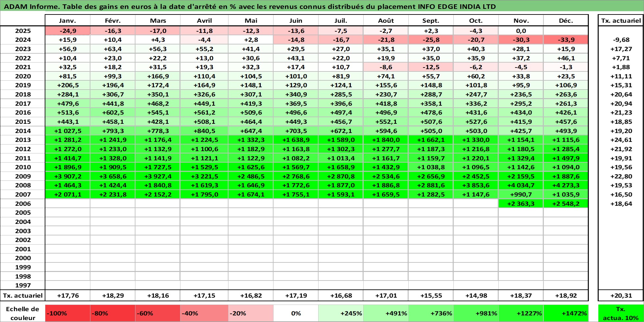Click the +2 363,3 cell for November 2006
The width and height of the screenshot is (644, 322).
coord(521,203)
